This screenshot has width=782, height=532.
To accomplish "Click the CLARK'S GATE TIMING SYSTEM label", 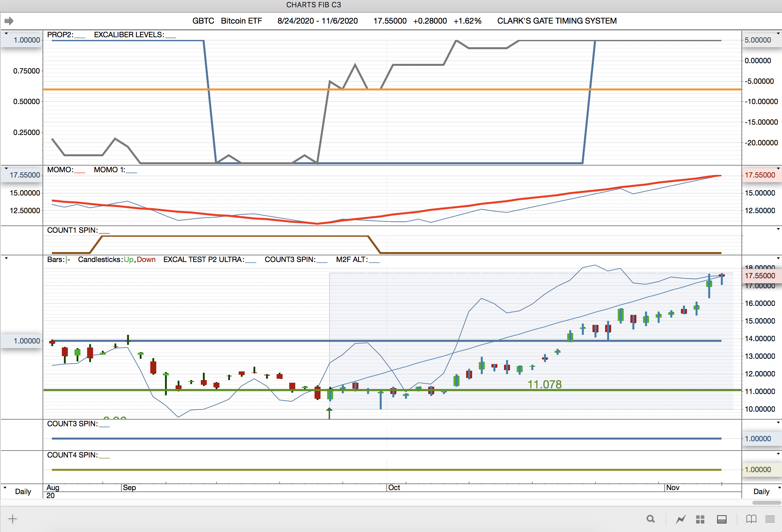I will [x=557, y=21].
